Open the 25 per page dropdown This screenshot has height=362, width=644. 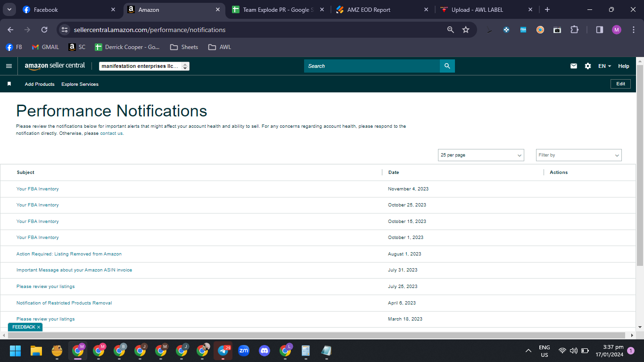coord(481,155)
